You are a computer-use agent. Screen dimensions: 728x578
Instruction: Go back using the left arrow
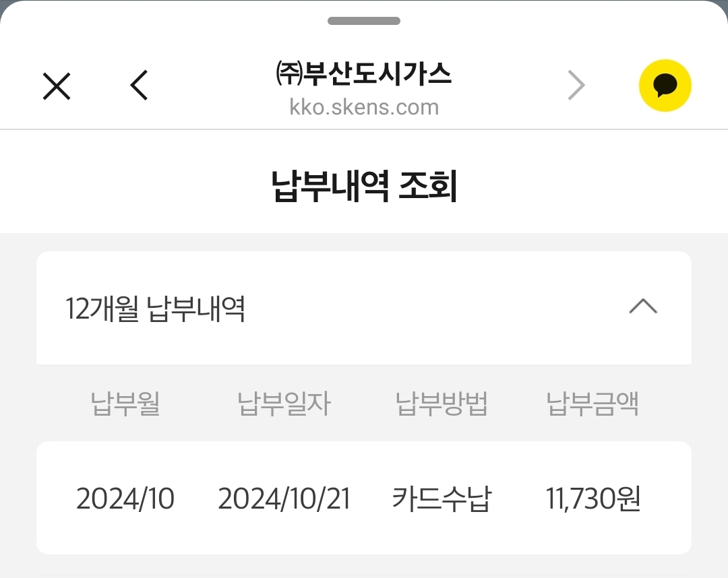point(139,86)
